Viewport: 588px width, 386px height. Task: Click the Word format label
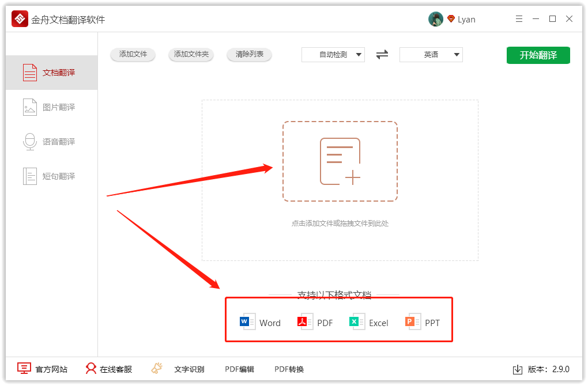point(270,323)
